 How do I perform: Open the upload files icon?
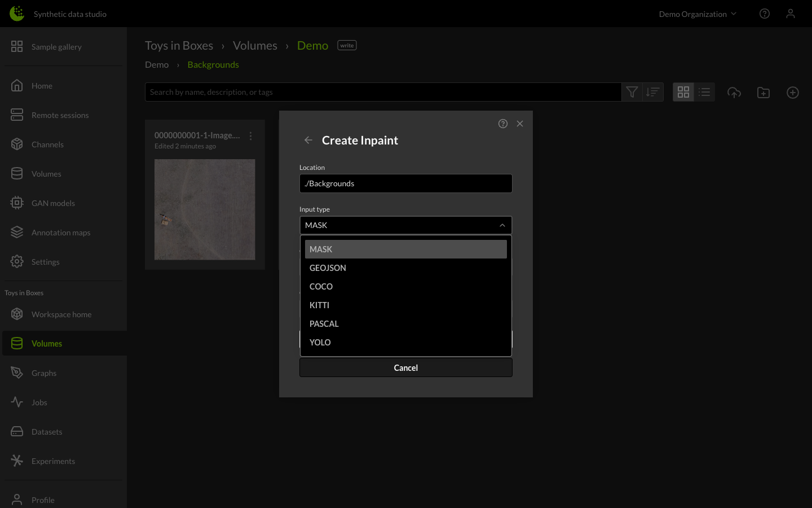point(734,92)
